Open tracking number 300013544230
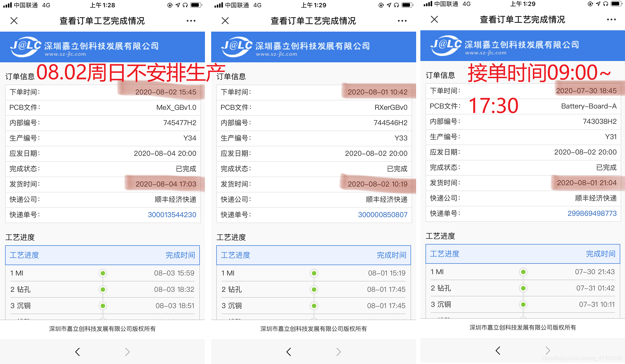This screenshot has width=625, height=364. 172,214
